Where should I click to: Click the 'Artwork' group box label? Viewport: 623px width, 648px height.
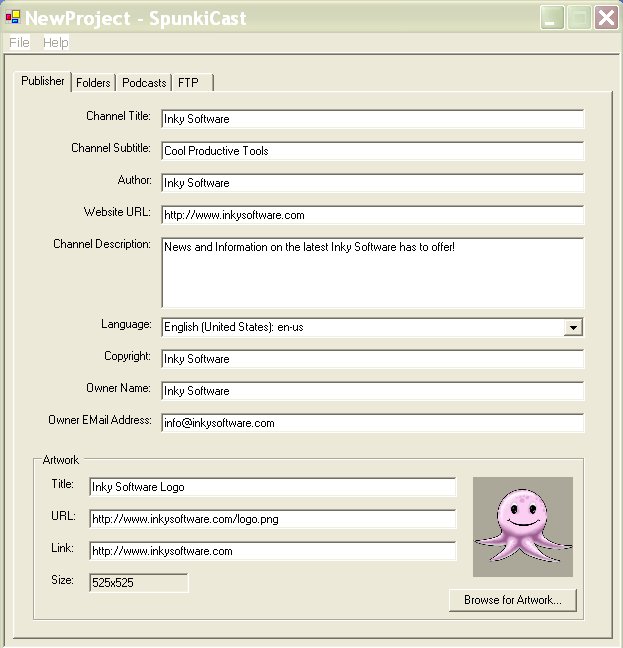[x=61, y=460]
